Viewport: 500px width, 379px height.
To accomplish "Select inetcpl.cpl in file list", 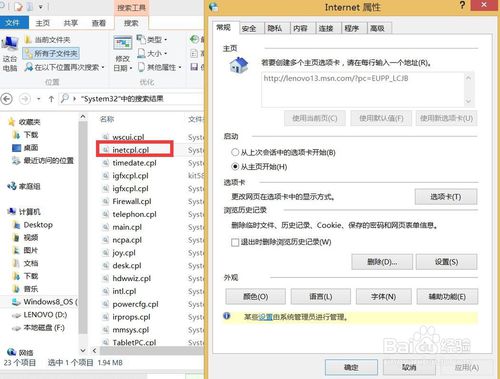I will [131, 150].
